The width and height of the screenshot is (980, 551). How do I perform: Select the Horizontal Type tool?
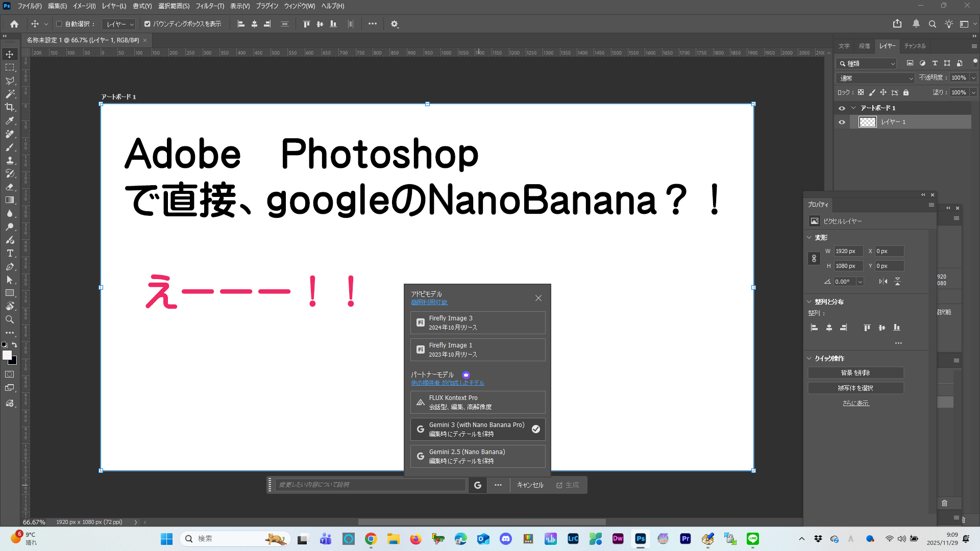[x=10, y=253]
